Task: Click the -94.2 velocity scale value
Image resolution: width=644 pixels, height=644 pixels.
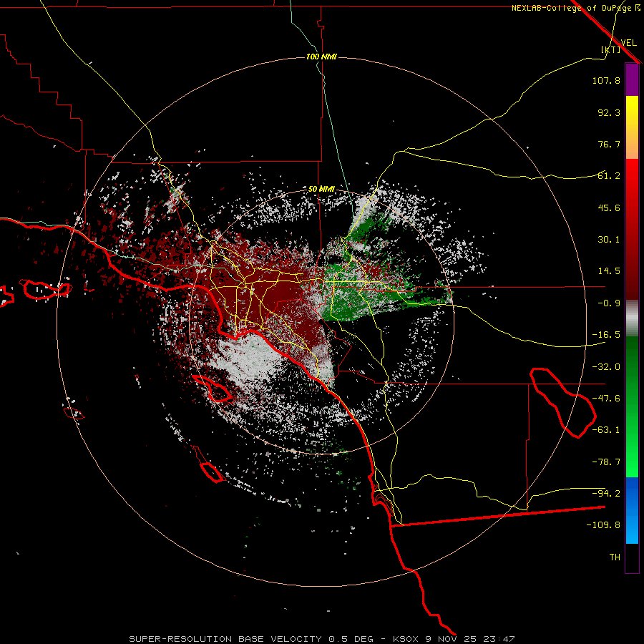Action: 606,493
